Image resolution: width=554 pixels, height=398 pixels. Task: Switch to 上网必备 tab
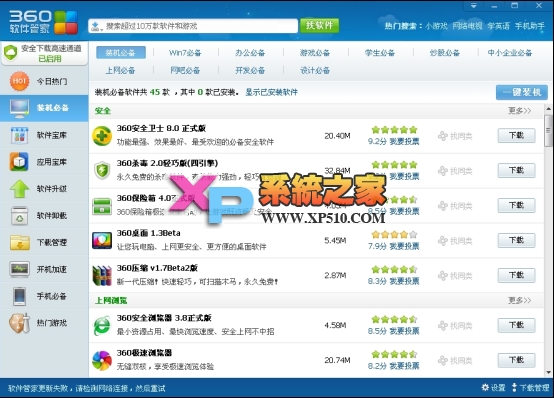[x=120, y=70]
